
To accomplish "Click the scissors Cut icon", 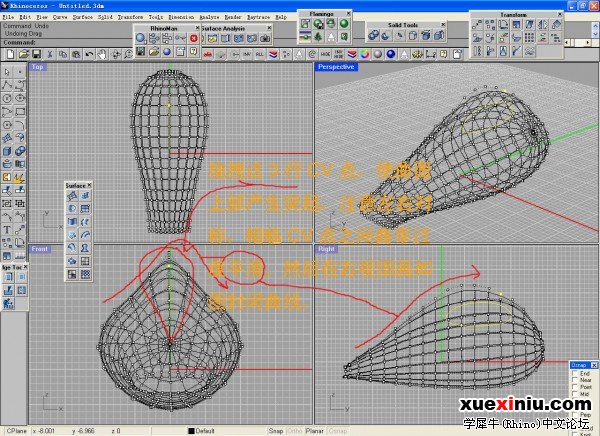I will (50, 54).
